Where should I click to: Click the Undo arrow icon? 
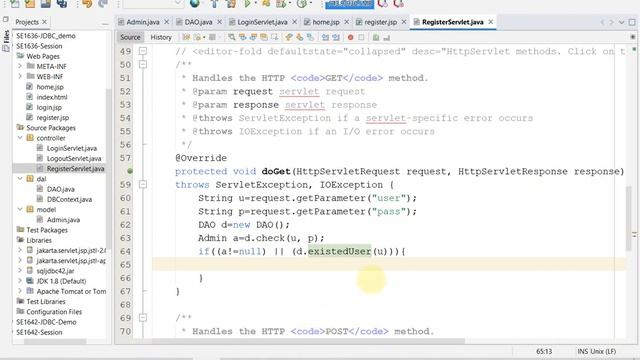click(87, 4)
